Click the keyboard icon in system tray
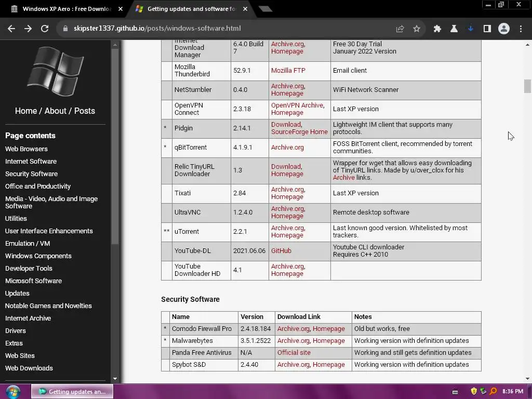Screen dimensions: 532x399 coord(455,392)
